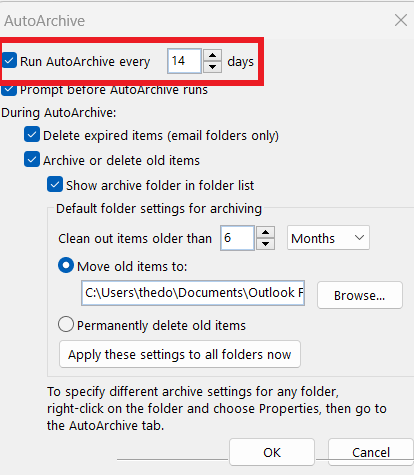Open the Months unit dropdown

pyautogui.click(x=328, y=238)
